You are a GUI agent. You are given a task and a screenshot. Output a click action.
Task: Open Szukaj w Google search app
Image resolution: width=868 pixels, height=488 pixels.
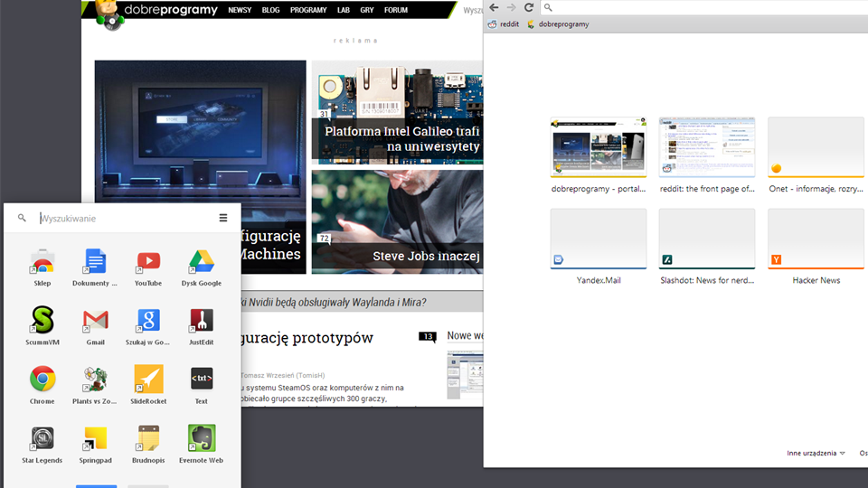pyautogui.click(x=148, y=320)
